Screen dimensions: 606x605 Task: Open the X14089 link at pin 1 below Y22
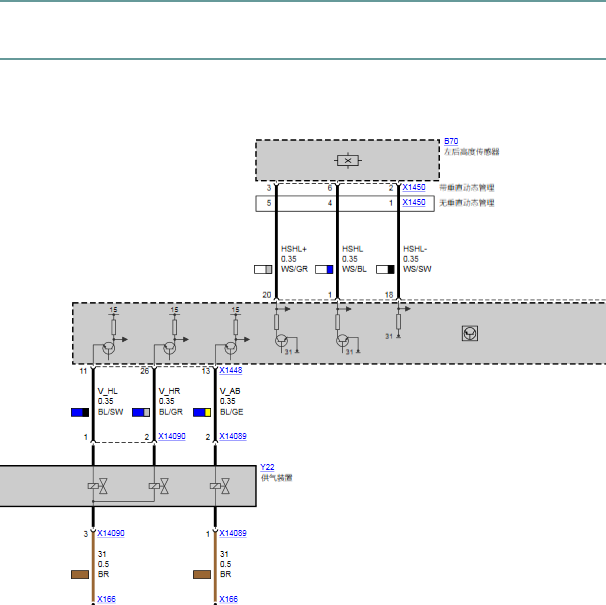click(x=233, y=533)
